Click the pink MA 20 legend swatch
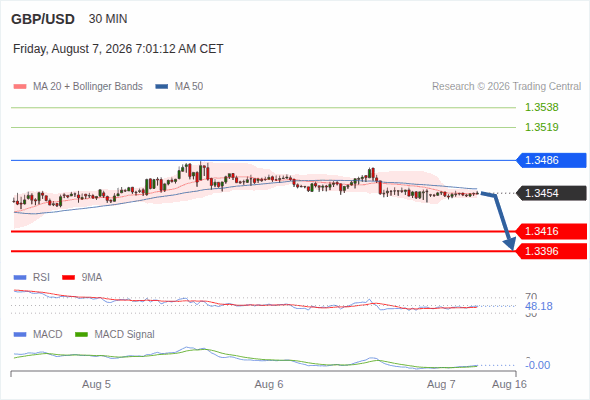This screenshot has width=590, height=400. click(x=20, y=87)
